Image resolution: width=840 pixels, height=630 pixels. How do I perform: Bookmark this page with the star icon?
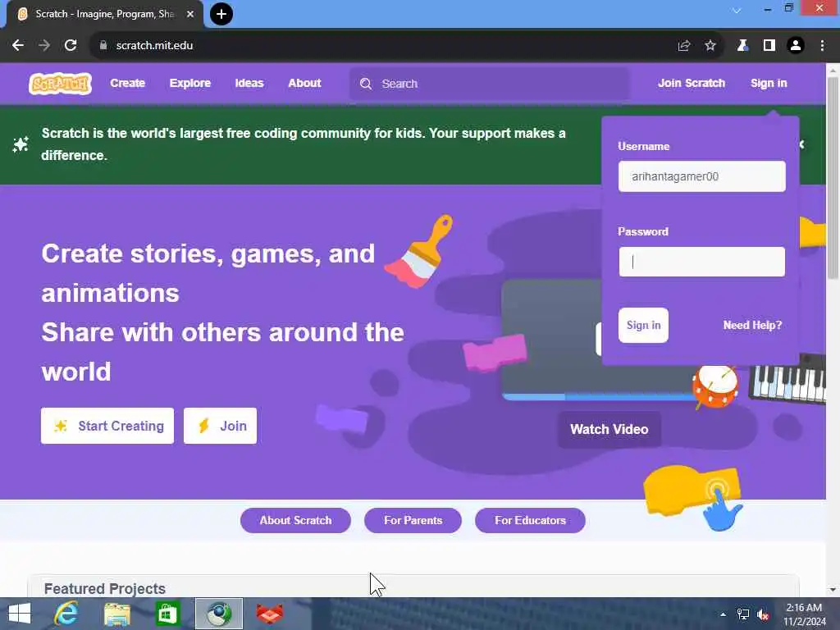point(710,46)
